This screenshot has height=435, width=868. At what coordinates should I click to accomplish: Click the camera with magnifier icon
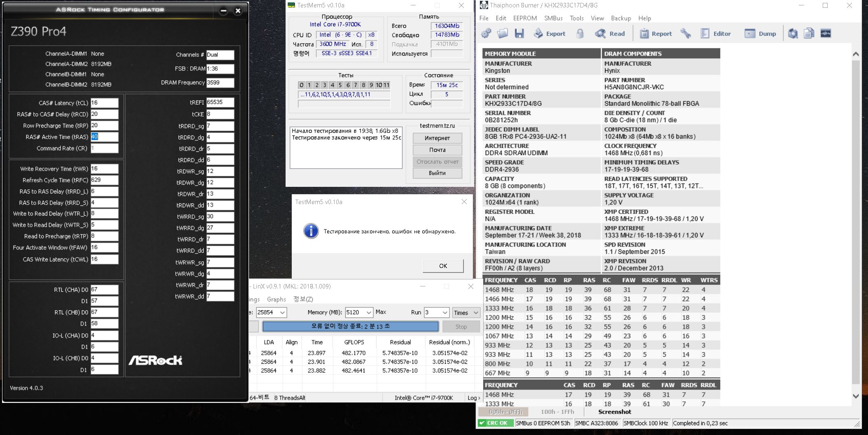pyautogui.click(x=793, y=34)
